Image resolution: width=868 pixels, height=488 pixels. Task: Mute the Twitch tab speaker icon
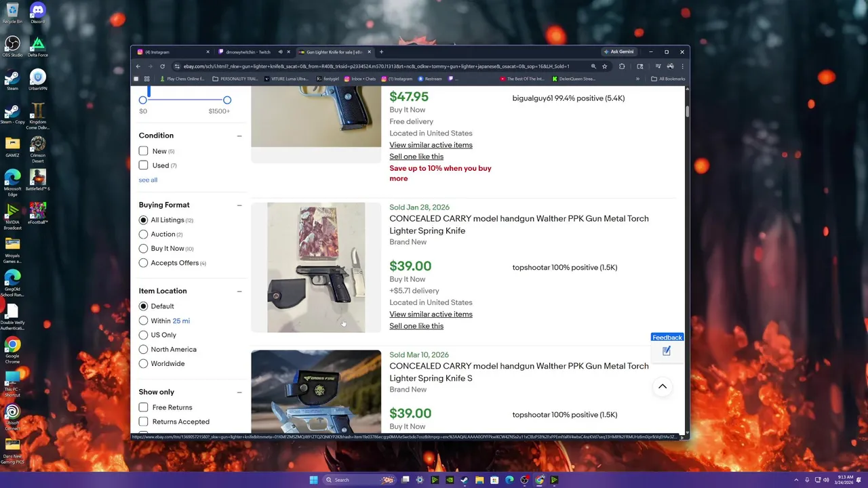point(280,52)
